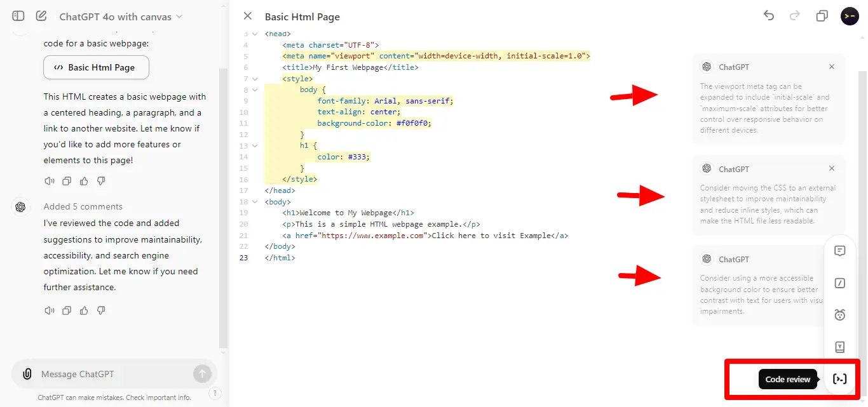Start a new chat

pos(41,16)
